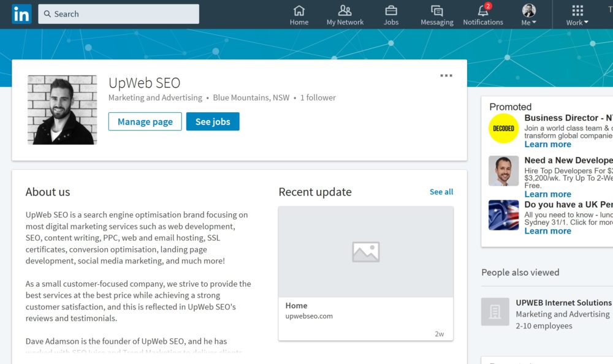Viewport: 613px width, 364px height.
Task: Click Learn more under UK Pension ad
Action: click(x=547, y=231)
